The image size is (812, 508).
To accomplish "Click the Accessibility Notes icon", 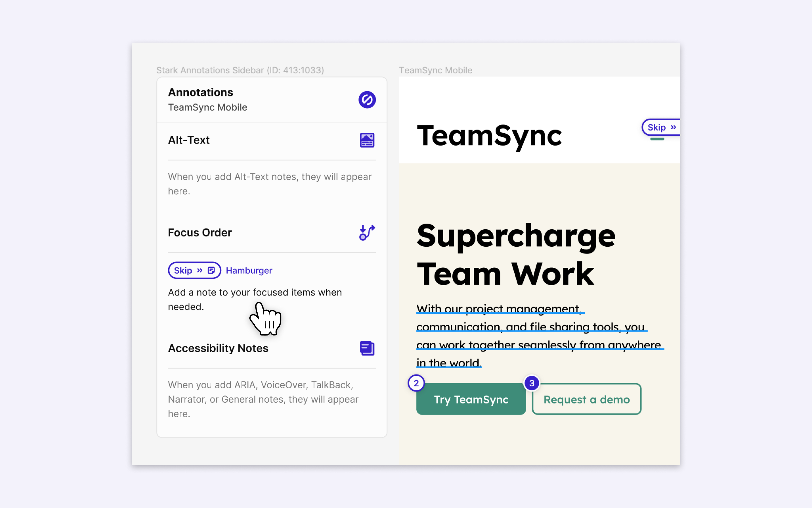I will (367, 348).
